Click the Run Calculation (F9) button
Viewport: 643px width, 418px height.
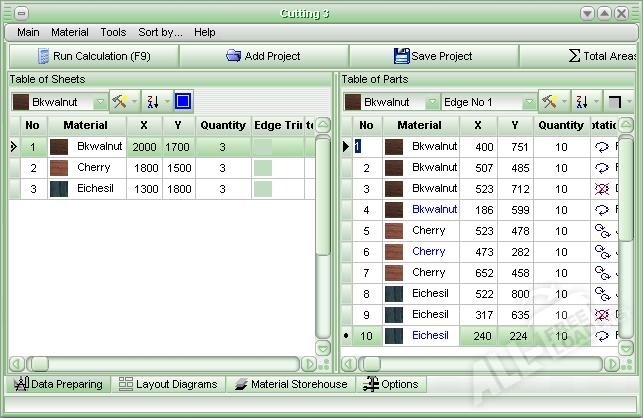pyautogui.click(x=93, y=56)
